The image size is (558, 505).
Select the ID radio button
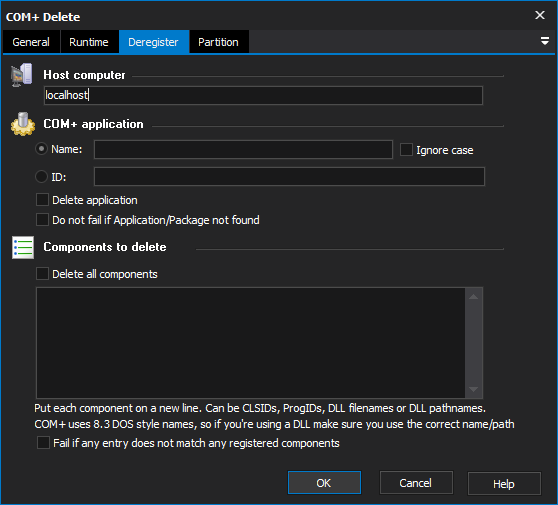coord(42,177)
